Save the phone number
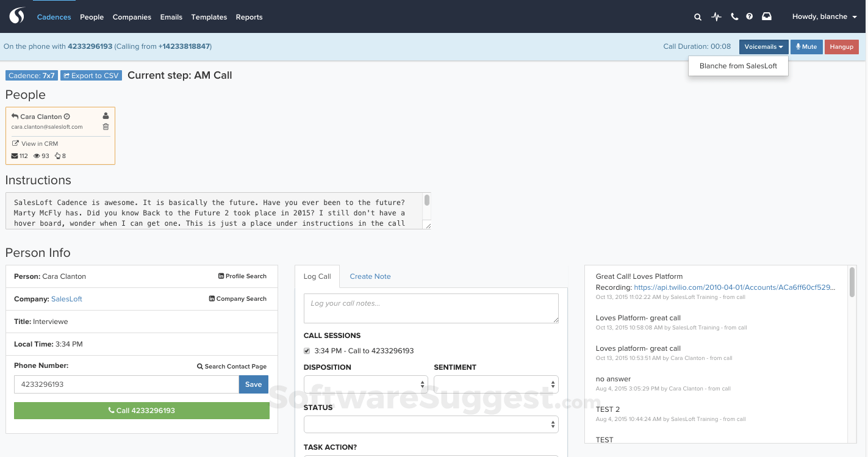Viewport: 868px width, 457px height. [x=254, y=384]
